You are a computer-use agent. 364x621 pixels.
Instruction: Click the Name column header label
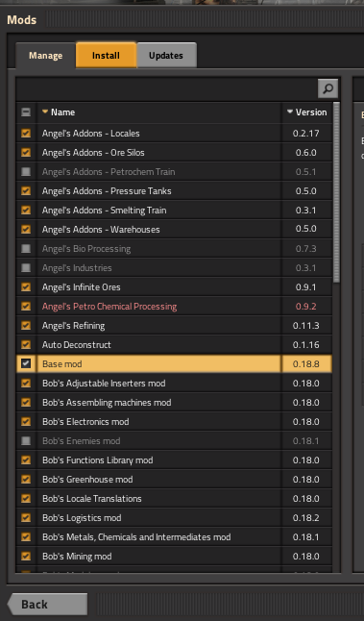pos(63,112)
